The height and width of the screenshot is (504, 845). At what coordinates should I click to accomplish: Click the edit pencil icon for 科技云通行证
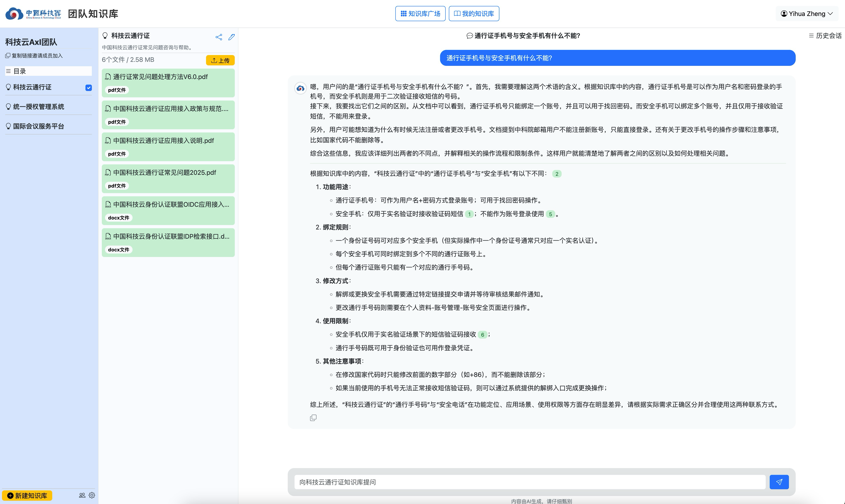pyautogui.click(x=232, y=37)
